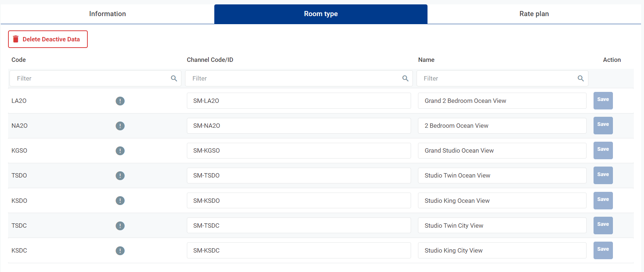Image resolution: width=644 pixels, height=272 pixels.
Task: Focus the Code filter input
Action: tap(91, 78)
